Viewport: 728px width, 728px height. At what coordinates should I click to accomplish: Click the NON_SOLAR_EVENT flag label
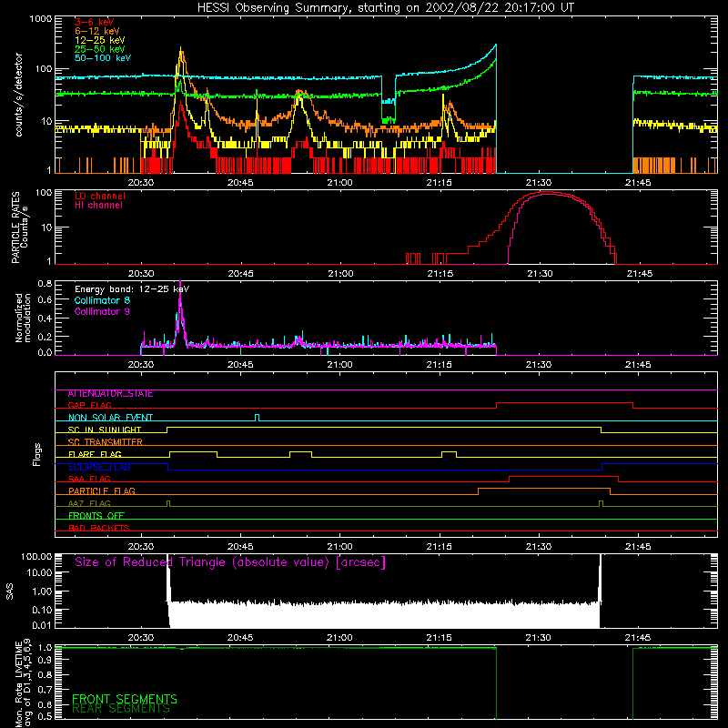point(110,418)
